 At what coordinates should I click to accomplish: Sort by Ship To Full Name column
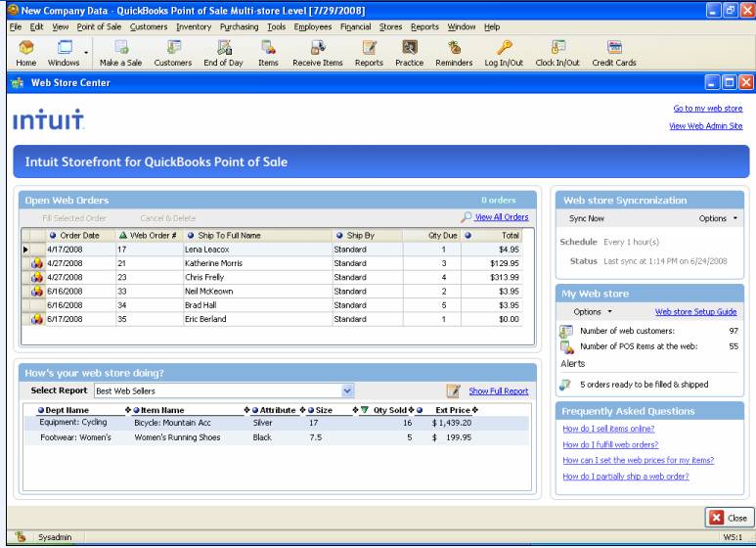point(257,236)
